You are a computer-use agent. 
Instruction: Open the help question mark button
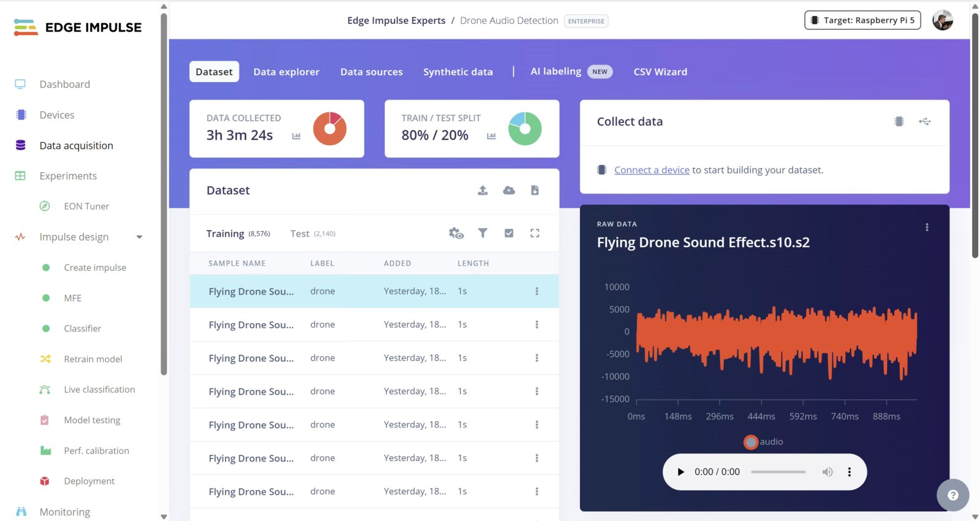pyautogui.click(x=953, y=495)
